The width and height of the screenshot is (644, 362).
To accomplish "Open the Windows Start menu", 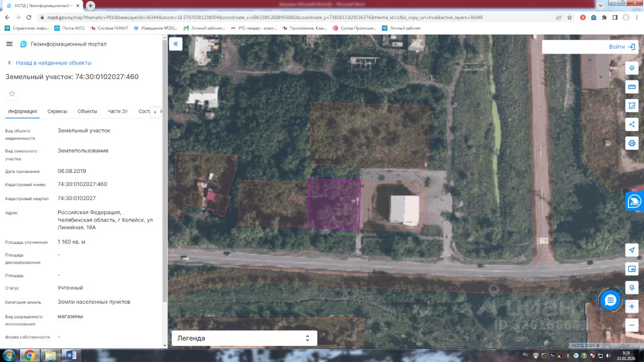I will click(9, 355).
